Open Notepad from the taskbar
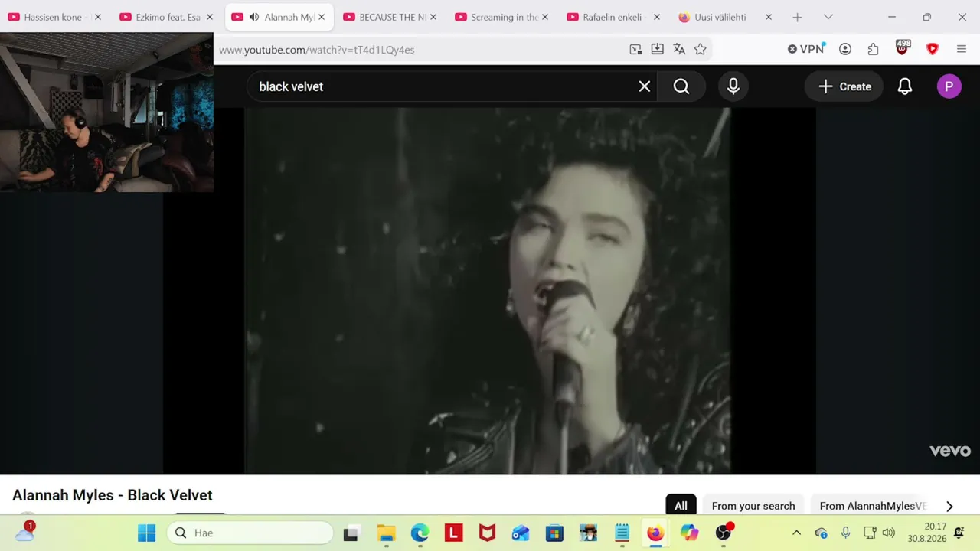 622,533
